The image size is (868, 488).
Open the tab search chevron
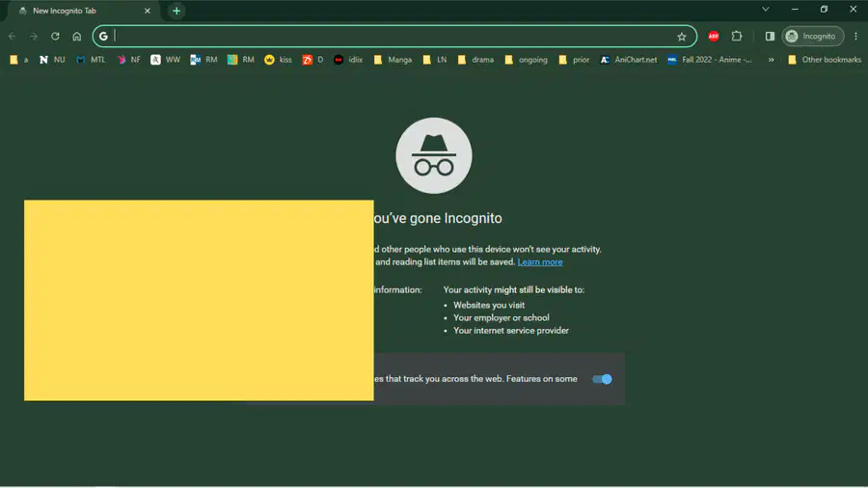[766, 10]
